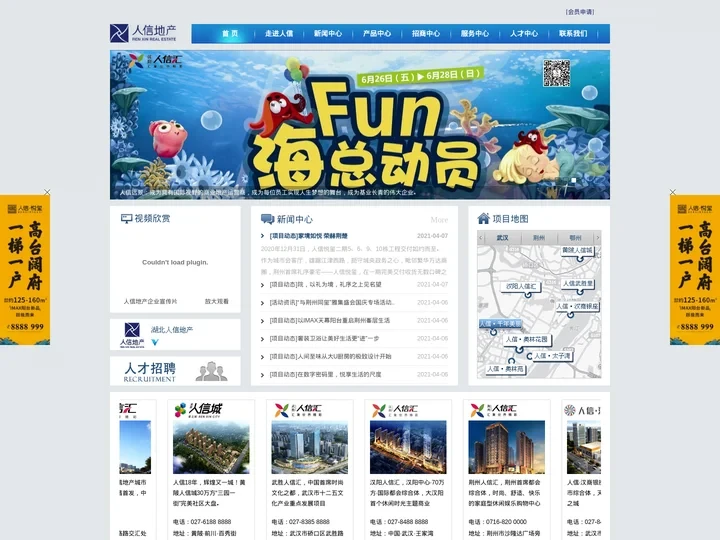The width and height of the screenshot is (720, 540).
Task: Click the Fun 海总动员 banner image
Action: (x=360, y=124)
